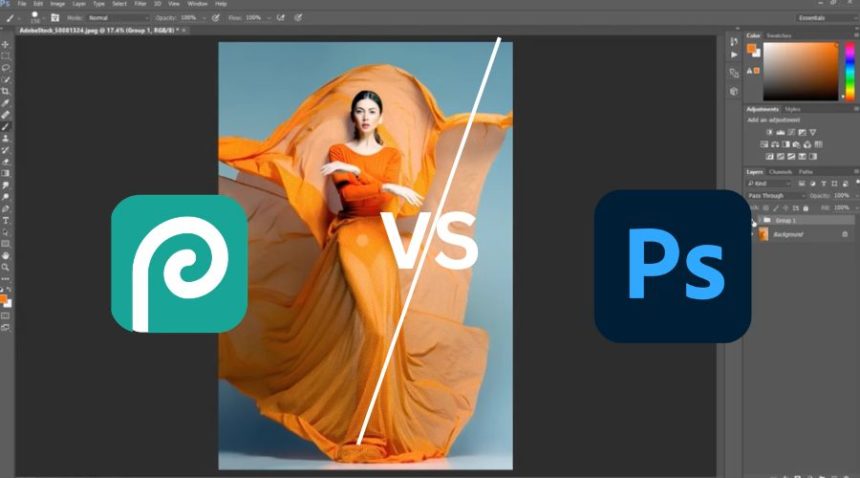Select the Eyedropper tool
The height and width of the screenshot is (478, 860).
5,103
